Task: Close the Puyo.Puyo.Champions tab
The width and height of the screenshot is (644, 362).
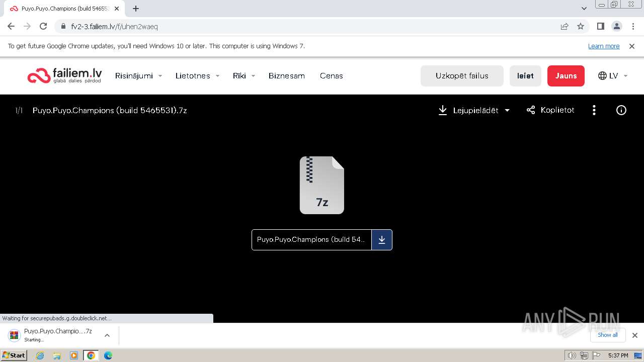Action: coord(116,9)
